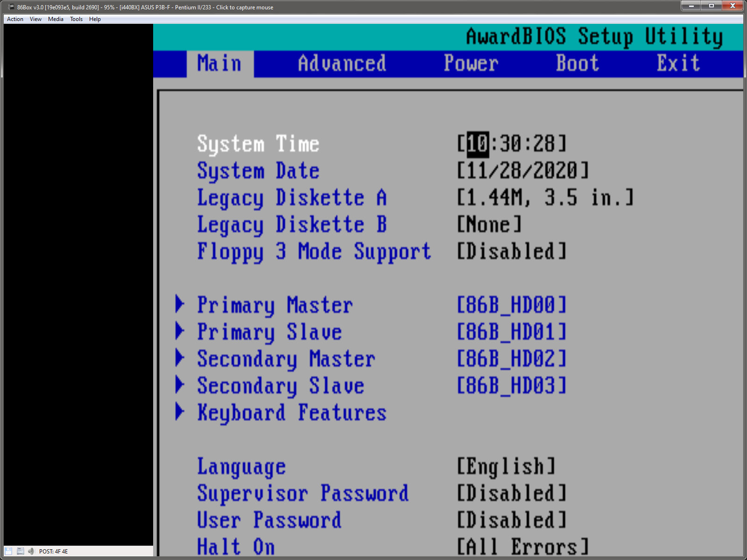Select the Language English setting
The image size is (747, 560).
click(506, 466)
